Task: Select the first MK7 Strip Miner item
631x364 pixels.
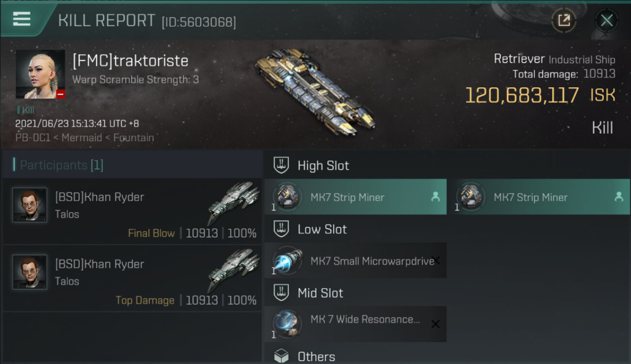Action: 355,197
